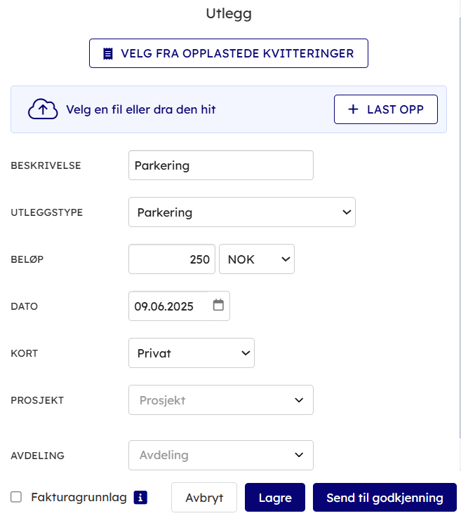Click the plus icon in LAST OPP
Viewport: 461px width, 518px height.
353,109
